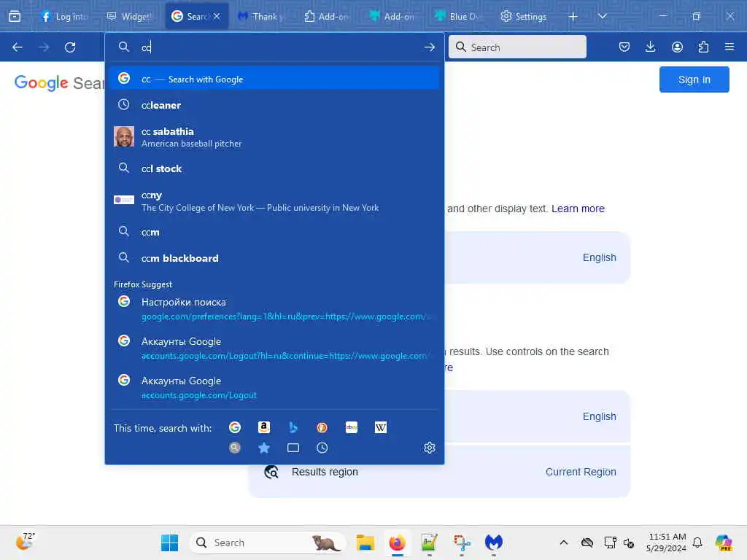Open Snipping Tool from taskbar
Screen dimensions: 747x560
pyautogui.click(x=462, y=542)
